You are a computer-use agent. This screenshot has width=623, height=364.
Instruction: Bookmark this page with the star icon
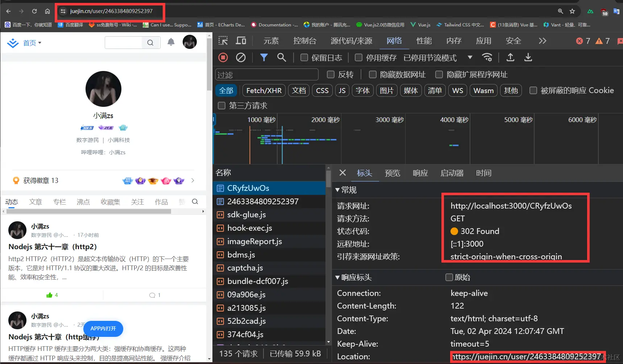click(x=572, y=11)
